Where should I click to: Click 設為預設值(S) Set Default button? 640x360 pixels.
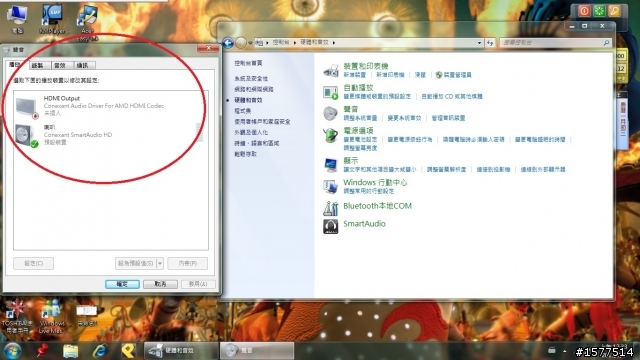136,263
